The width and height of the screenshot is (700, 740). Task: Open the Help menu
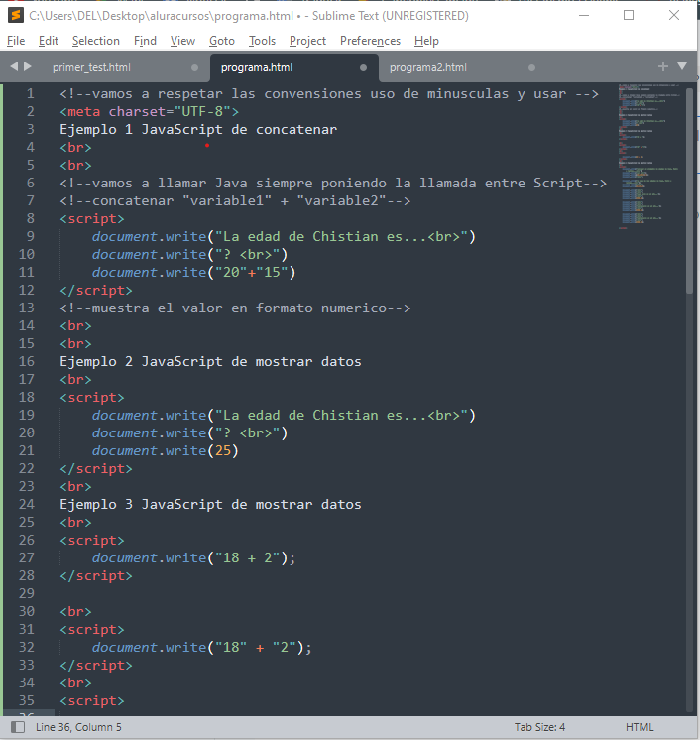(426, 41)
